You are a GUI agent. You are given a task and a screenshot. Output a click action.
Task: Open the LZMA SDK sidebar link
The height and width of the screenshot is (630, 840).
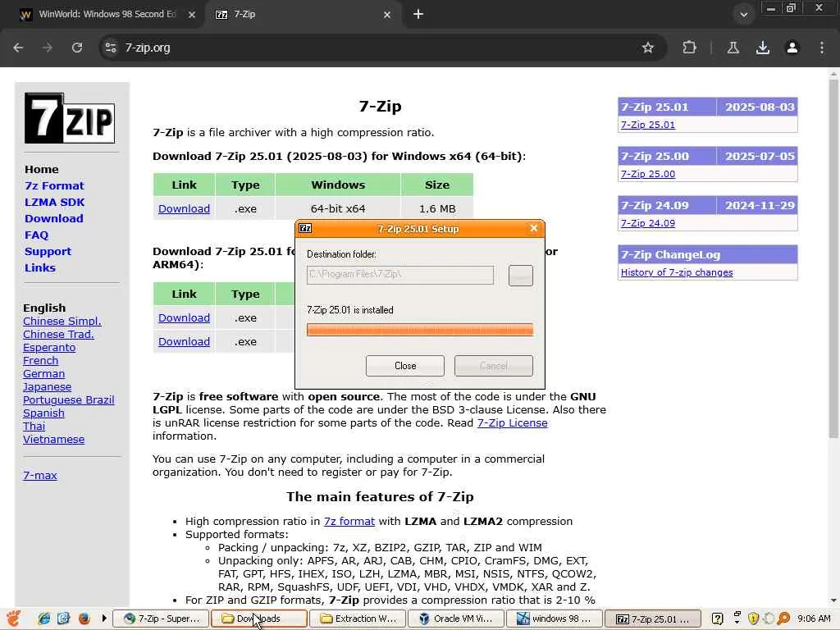coord(55,203)
